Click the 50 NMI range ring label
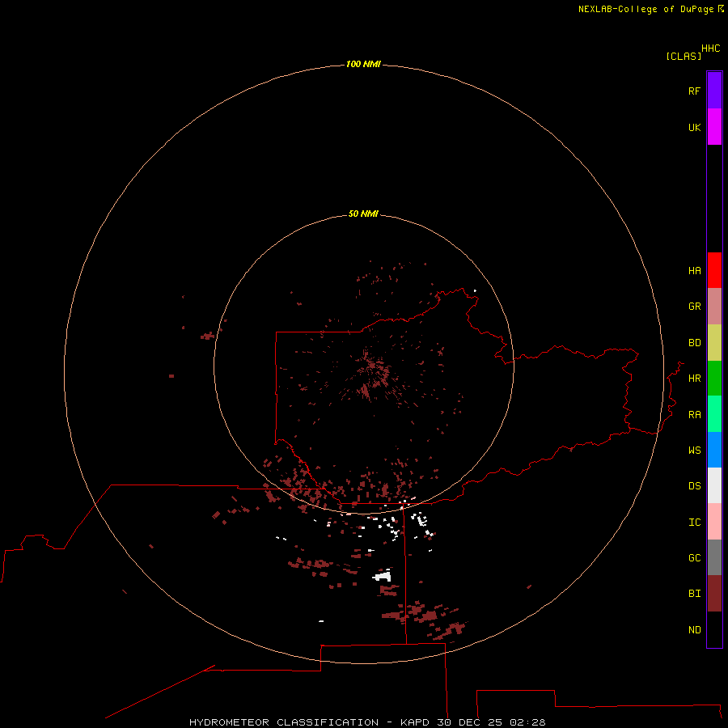 [x=363, y=214]
